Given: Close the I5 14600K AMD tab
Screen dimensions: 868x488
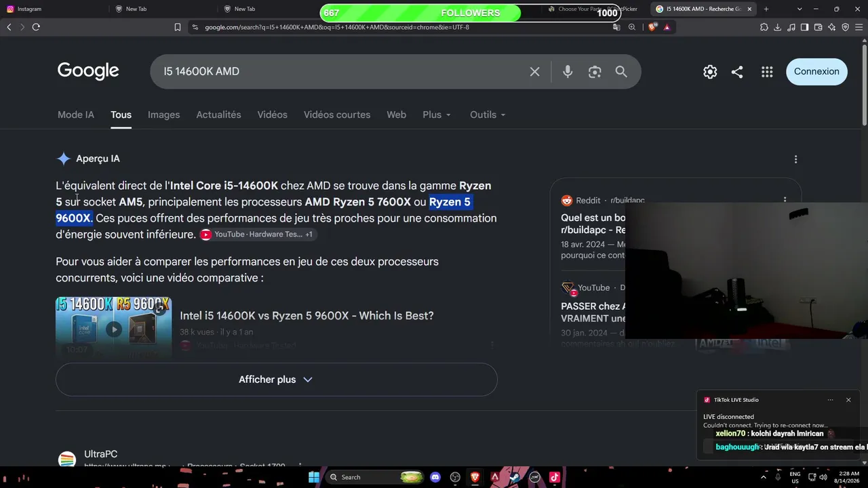Looking at the screenshot, I should pyautogui.click(x=749, y=9).
